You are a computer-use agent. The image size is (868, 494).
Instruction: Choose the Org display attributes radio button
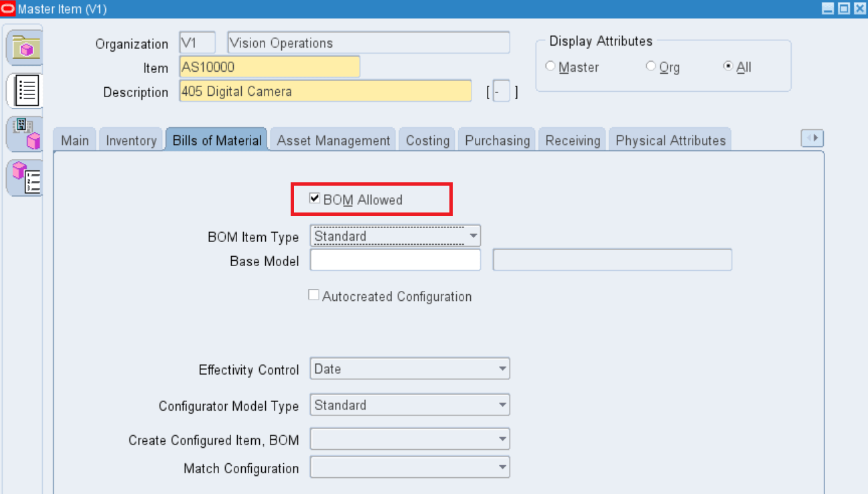point(650,66)
